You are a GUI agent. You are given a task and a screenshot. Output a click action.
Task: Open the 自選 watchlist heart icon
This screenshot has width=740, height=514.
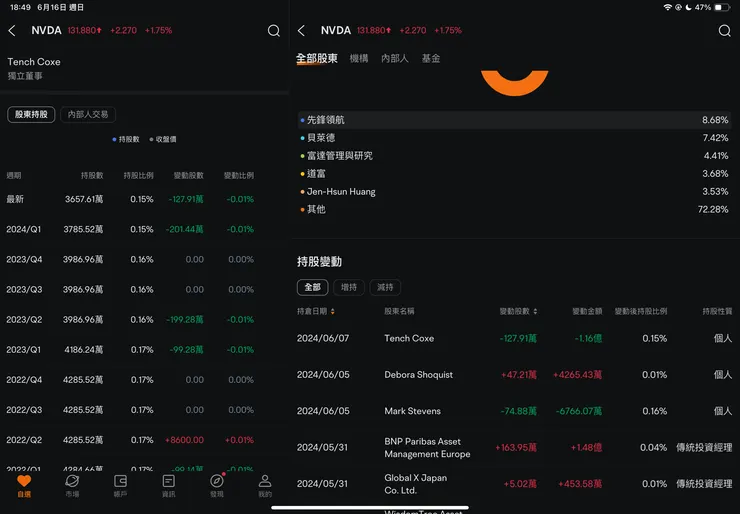point(24,481)
